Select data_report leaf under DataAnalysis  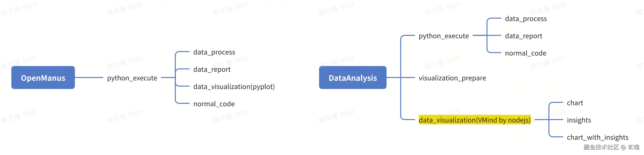click(523, 36)
